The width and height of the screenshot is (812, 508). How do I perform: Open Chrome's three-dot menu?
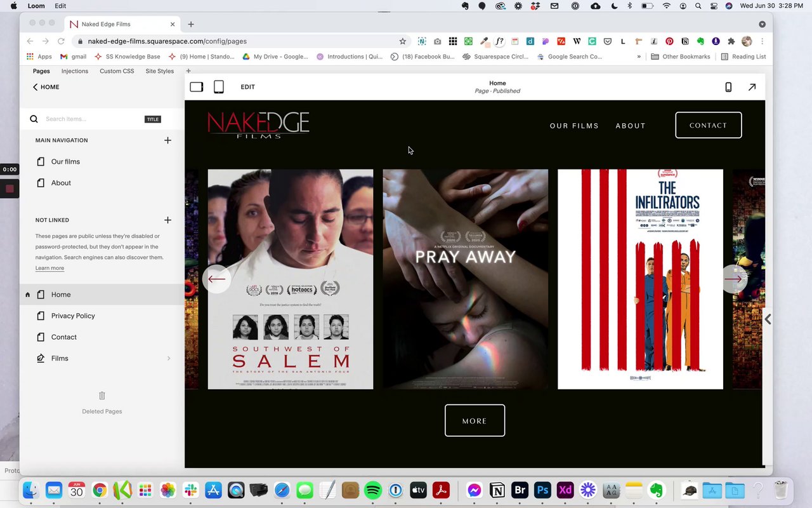762,41
